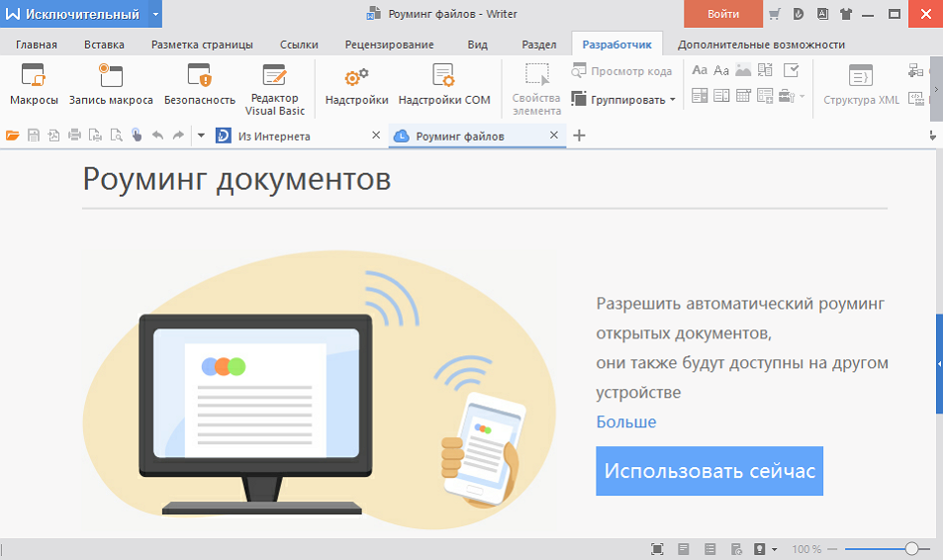The width and height of the screenshot is (943, 560).
Task: Open the Макросы (Macros) dialog
Action: (x=34, y=85)
